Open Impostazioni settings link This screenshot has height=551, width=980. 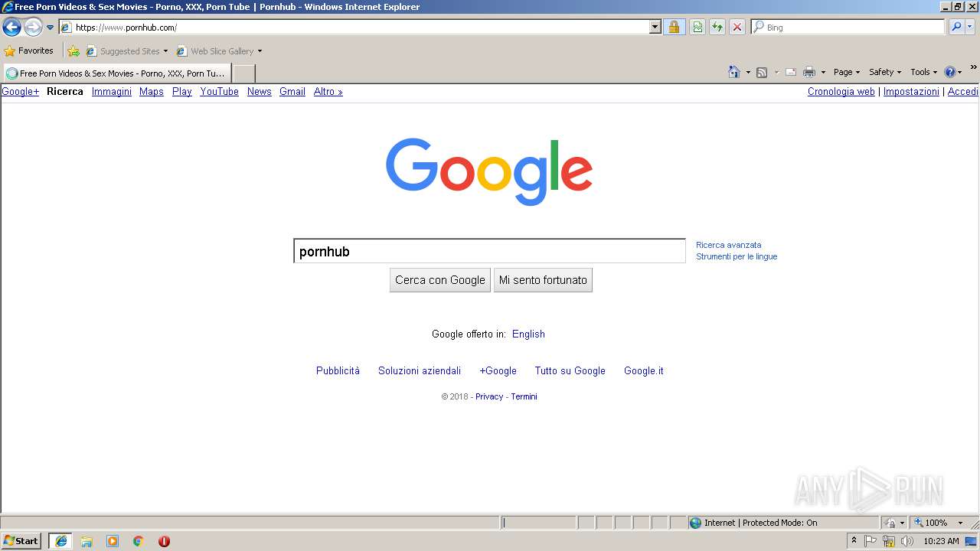911,92
